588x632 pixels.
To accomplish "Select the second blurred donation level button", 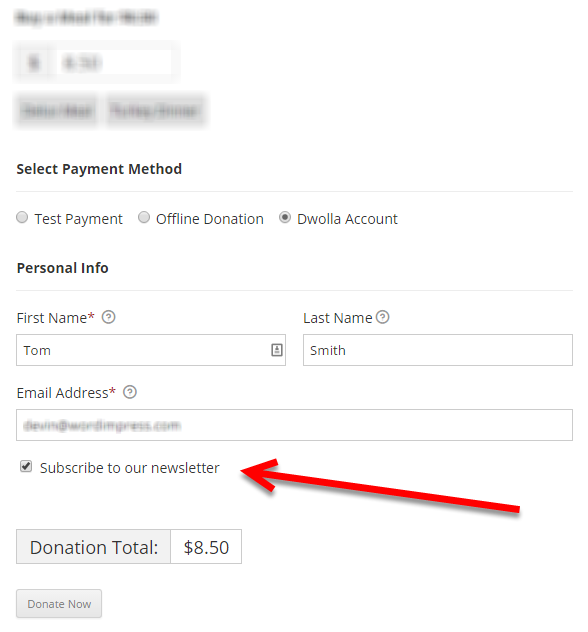I will [156, 110].
